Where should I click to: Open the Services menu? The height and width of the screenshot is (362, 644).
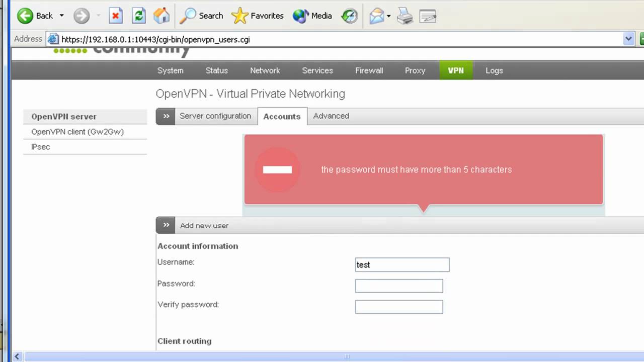tap(317, 70)
